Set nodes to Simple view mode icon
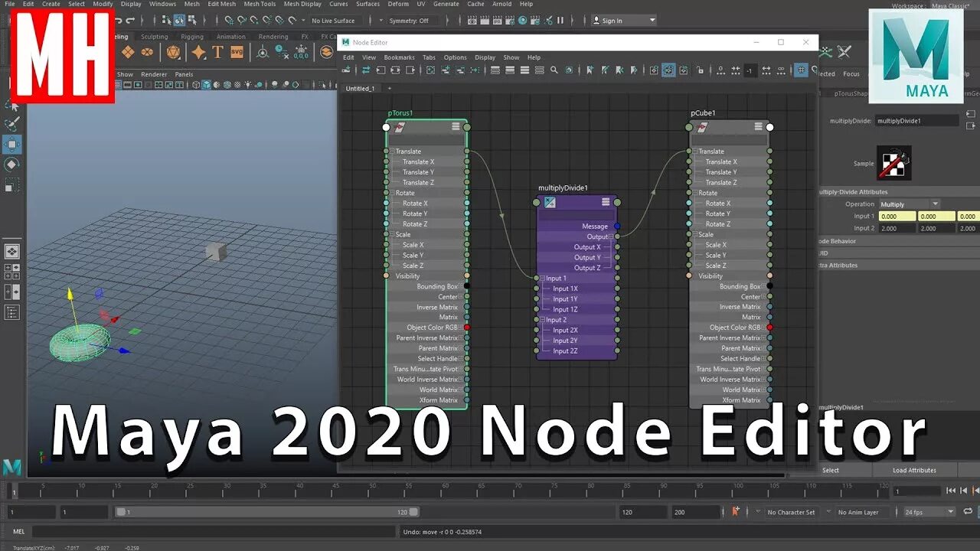Viewport: 980px width, 551px height. [495, 70]
